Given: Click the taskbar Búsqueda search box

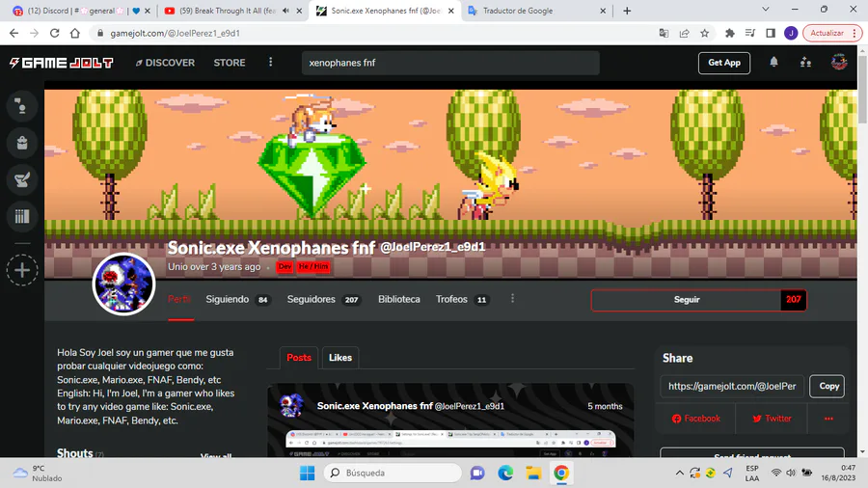Looking at the screenshot, I should pos(393,474).
